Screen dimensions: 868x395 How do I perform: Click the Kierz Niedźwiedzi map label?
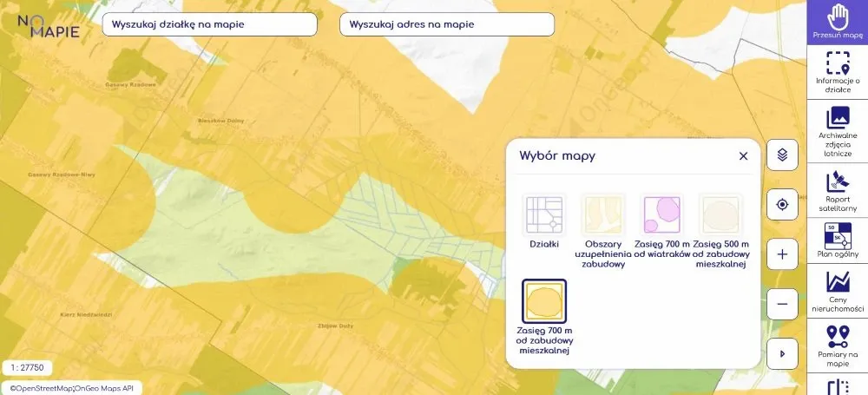point(86,314)
